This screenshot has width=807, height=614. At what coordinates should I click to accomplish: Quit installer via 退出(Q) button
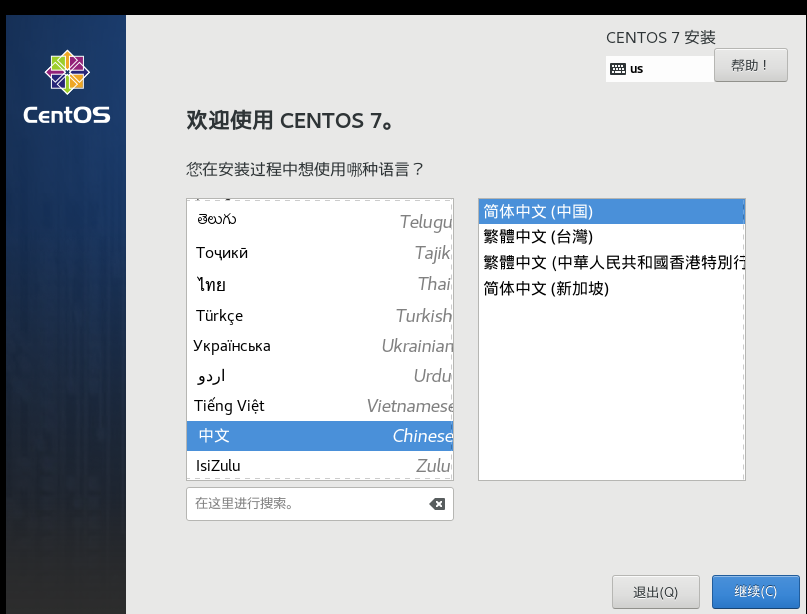pos(655,592)
